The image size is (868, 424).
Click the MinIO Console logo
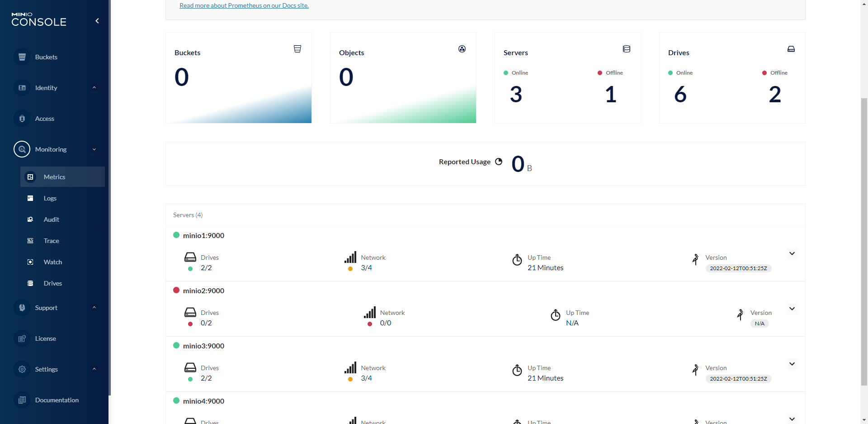pos(39,19)
